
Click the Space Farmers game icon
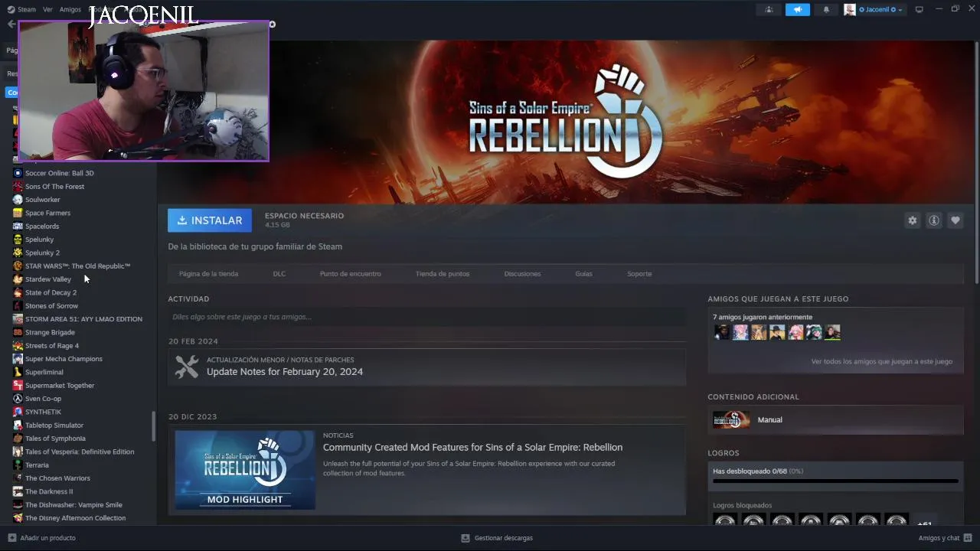click(x=18, y=213)
